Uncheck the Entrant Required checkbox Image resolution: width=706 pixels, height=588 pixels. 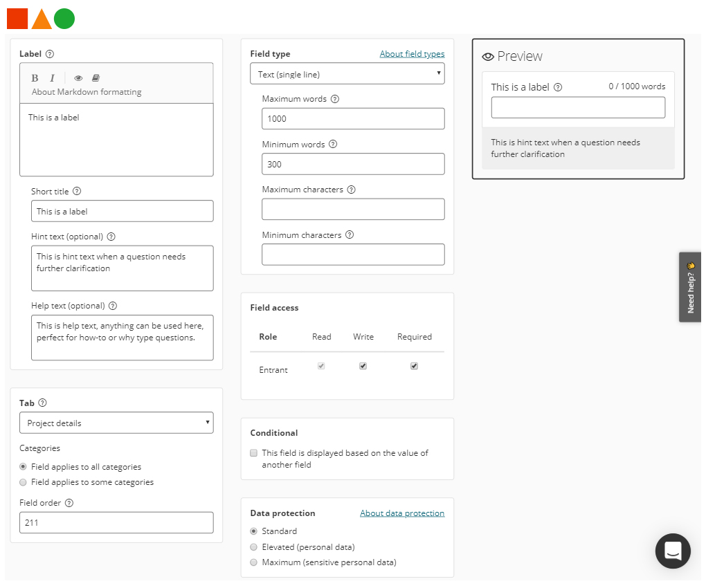[414, 366]
